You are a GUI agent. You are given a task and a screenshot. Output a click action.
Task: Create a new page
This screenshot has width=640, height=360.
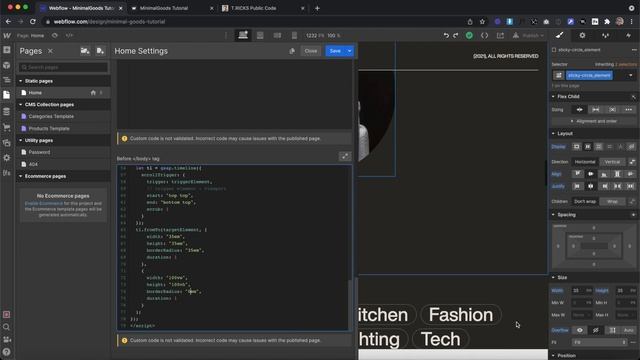coord(100,51)
